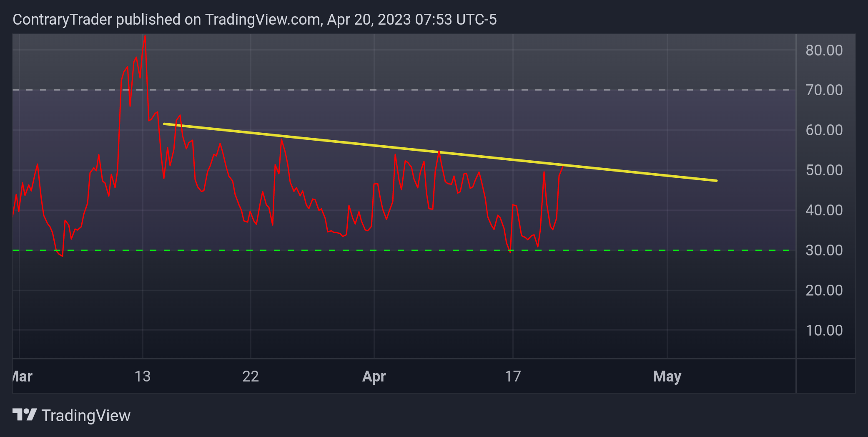Click the 80.00 price axis label
Screen dimensions: 868x437
824,50
